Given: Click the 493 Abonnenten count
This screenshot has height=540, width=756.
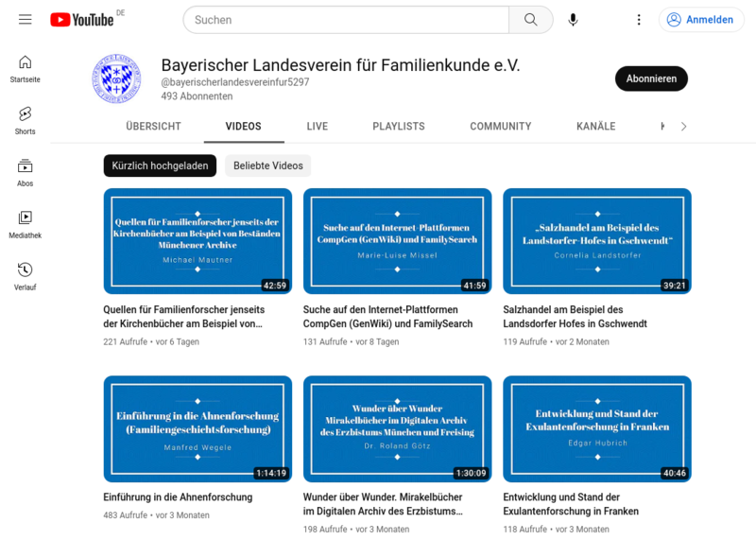Looking at the screenshot, I should click(x=197, y=96).
